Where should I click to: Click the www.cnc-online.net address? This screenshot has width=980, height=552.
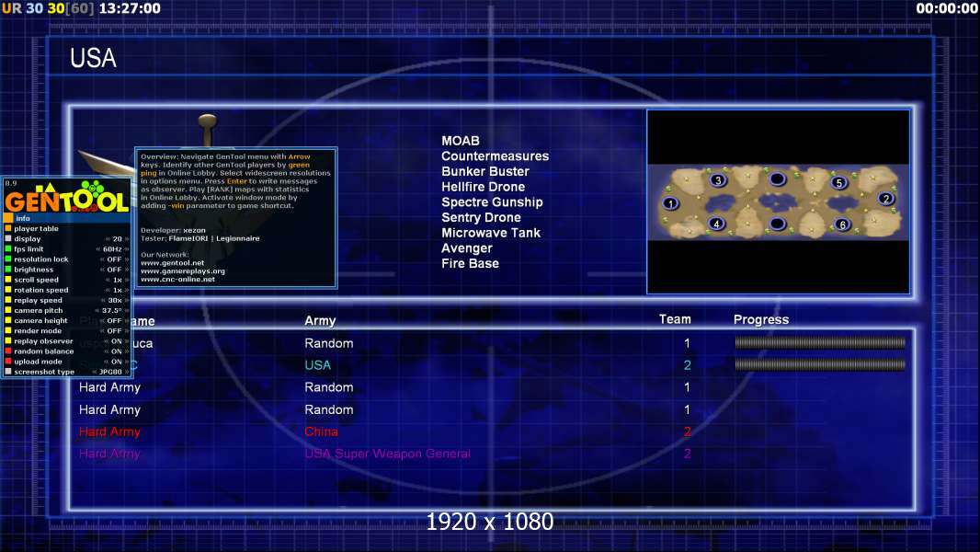click(177, 279)
